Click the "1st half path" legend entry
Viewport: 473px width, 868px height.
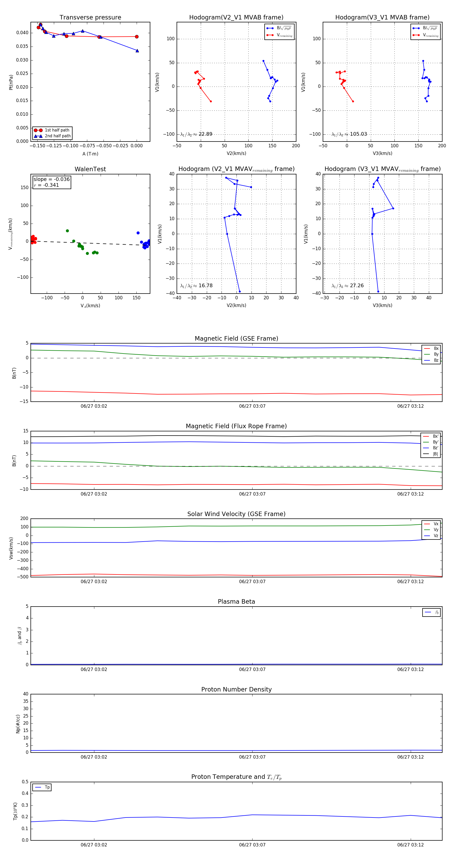(52, 130)
